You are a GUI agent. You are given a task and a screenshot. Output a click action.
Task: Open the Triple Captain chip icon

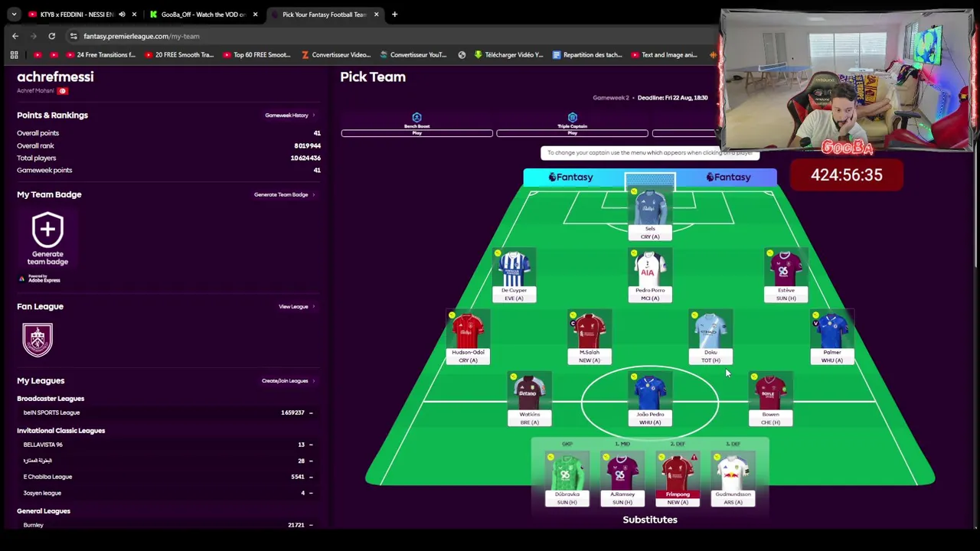click(572, 117)
